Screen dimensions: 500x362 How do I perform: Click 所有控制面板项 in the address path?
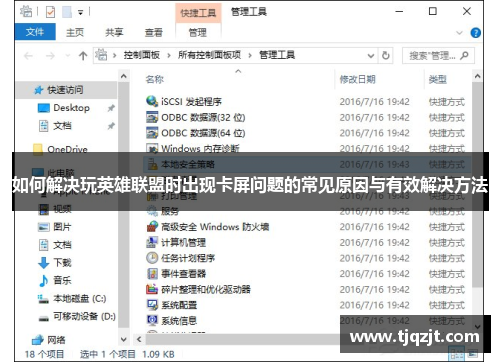[209, 55]
